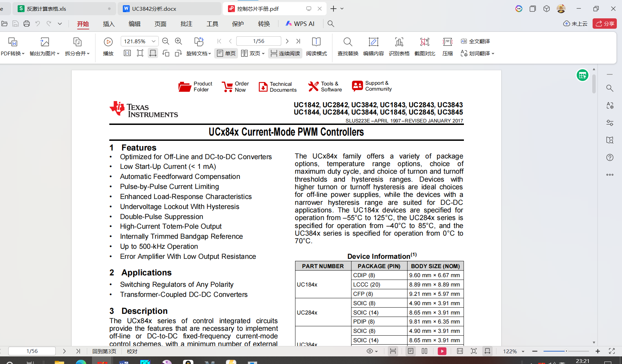The image size is (622, 364).
Task: Click the zoom in magnifier icon
Action: [x=179, y=42]
